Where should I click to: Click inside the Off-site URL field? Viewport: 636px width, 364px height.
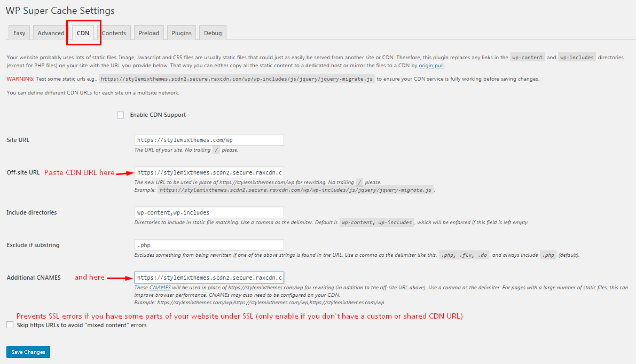[209, 172]
